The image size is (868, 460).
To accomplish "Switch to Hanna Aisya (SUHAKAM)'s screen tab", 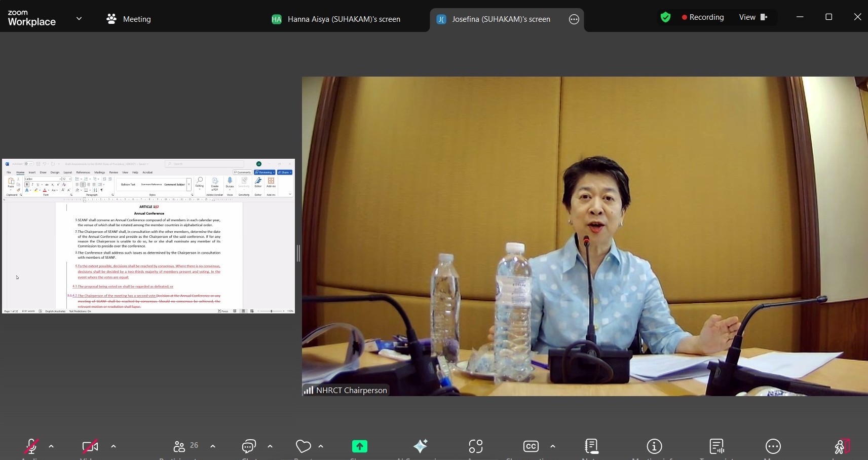I will [x=336, y=19].
